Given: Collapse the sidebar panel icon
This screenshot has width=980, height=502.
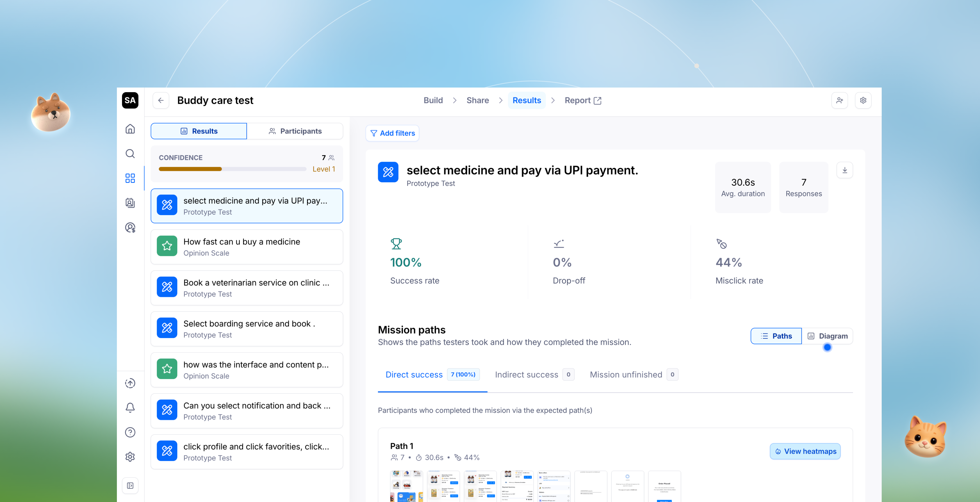Looking at the screenshot, I should coord(130,486).
